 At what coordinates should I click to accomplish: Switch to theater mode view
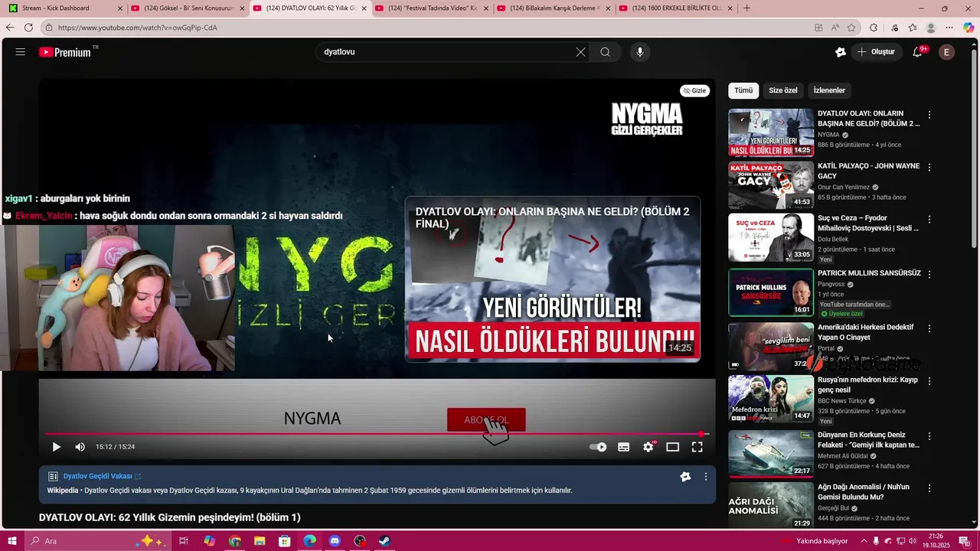click(673, 447)
